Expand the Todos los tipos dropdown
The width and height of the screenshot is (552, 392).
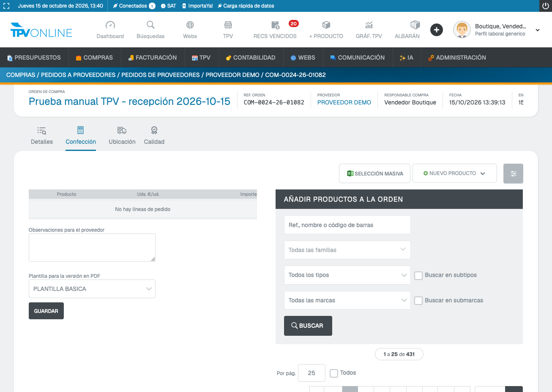(x=347, y=275)
